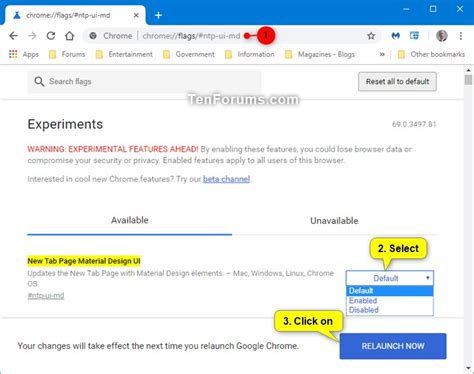The image size is (474, 374).
Task: Click the version number 69.0.3497.81
Action: pyautogui.click(x=414, y=124)
